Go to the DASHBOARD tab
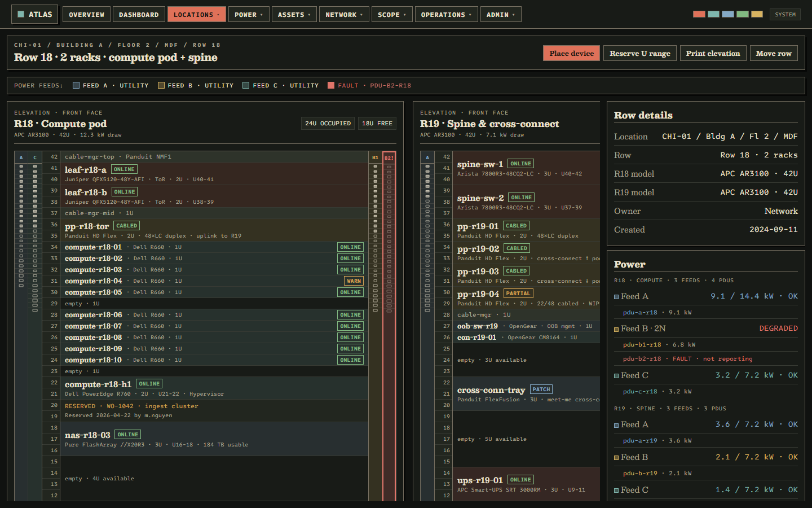This screenshot has width=812, height=508. click(x=139, y=15)
